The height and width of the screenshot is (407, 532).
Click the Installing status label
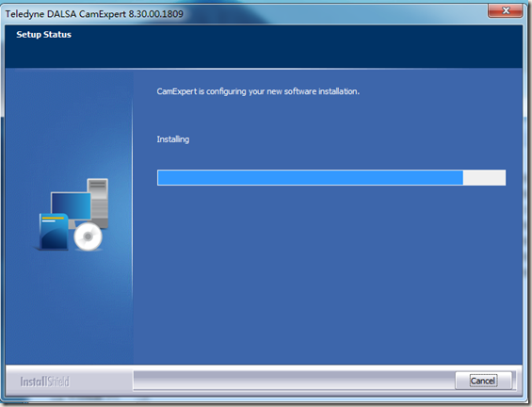pos(173,139)
